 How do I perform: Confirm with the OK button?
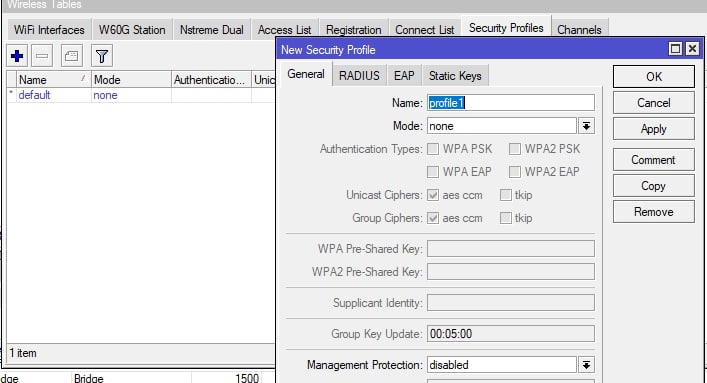(653, 77)
